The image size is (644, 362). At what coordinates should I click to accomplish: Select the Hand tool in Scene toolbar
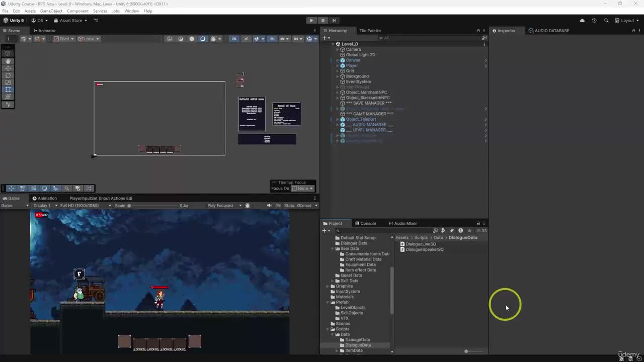pyautogui.click(x=8, y=61)
